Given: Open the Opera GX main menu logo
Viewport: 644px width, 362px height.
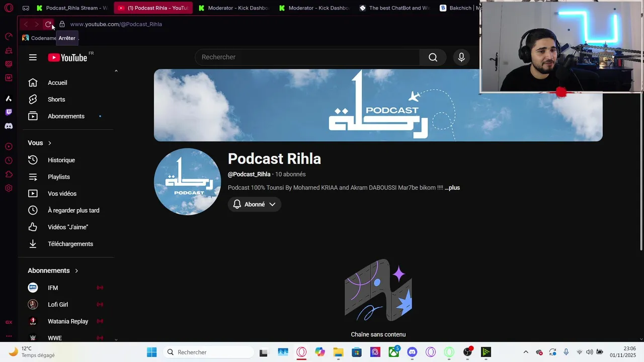Looking at the screenshot, I should pyautogui.click(x=9, y=8).
